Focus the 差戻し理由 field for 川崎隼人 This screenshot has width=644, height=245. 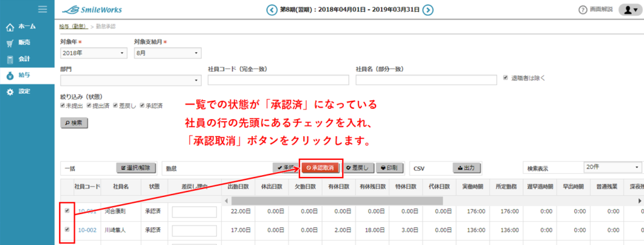point(194,231)
